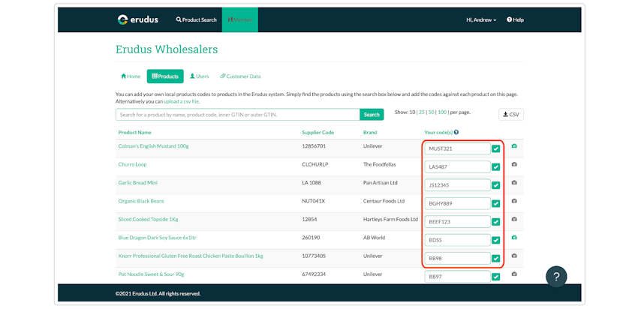Click camera icon for Blue Dragon Soy Sauce
Image resolution: width=644 pixels, height=309 pixels.
514,238
